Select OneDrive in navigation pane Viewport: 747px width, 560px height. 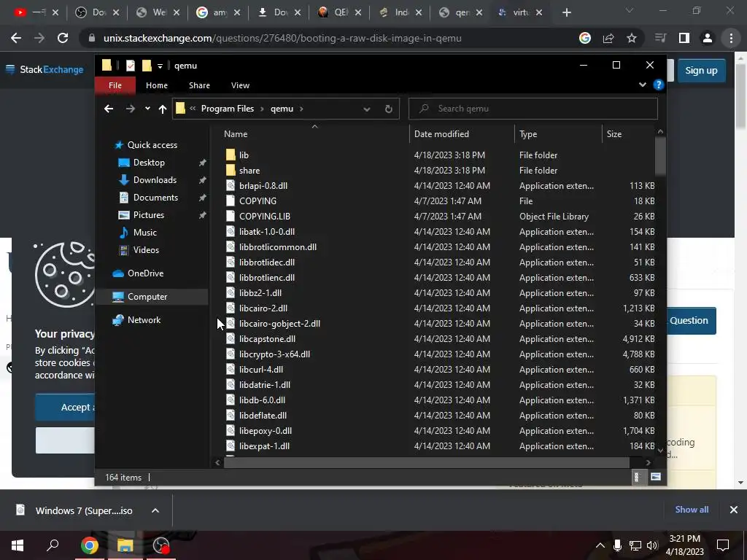[x=145, y=273]
